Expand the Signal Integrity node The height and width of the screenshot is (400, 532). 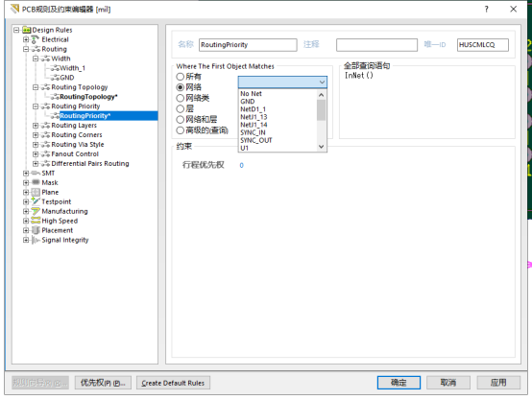(x=26, y=240)
